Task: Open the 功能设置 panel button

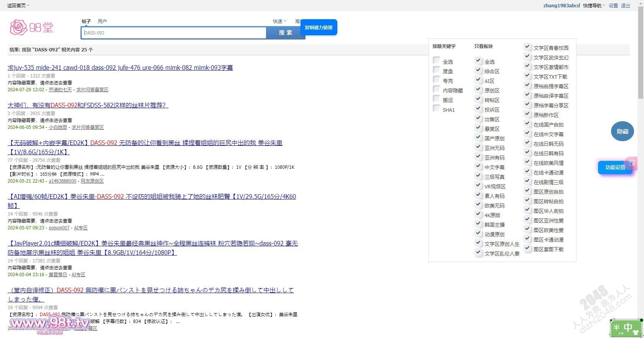Action: (615, 168)
